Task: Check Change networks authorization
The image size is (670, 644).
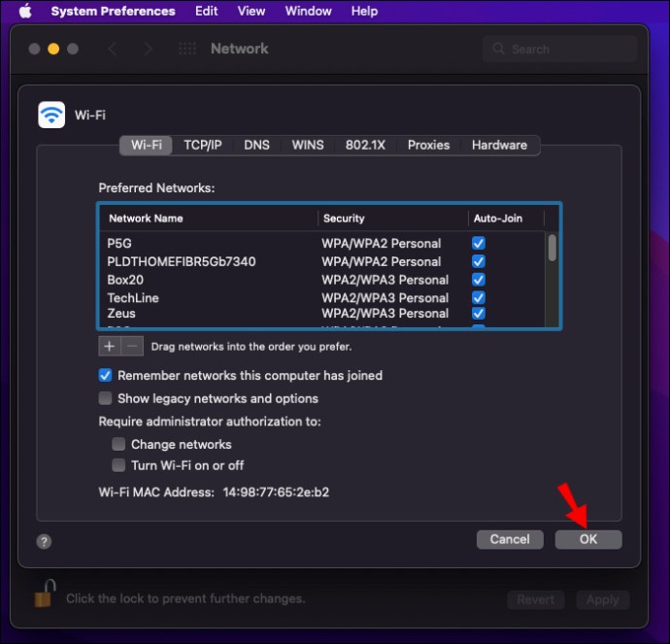Action: tap(118, 444)
